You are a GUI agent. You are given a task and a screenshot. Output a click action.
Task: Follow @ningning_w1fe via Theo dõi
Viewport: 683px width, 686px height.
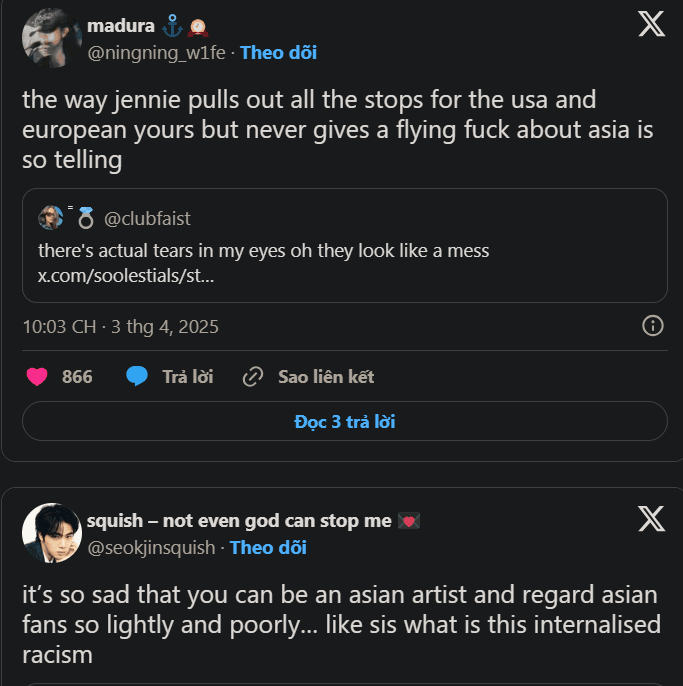278,53
